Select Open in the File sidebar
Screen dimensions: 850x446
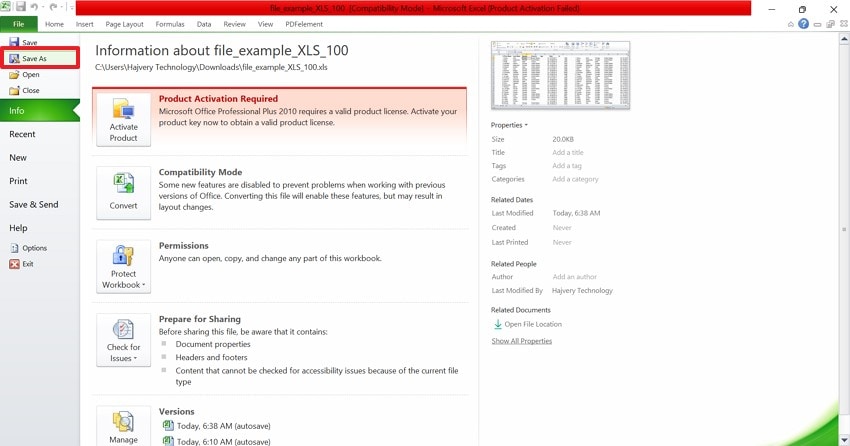pyautogui.click(x=24, y=75)
